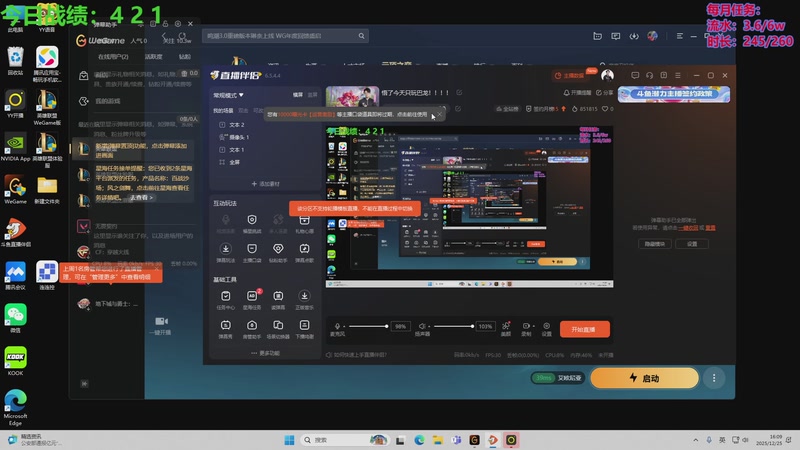Open the 星海任务 tool with red badge
The image size is (800, 450).
[x=252, y=299]
